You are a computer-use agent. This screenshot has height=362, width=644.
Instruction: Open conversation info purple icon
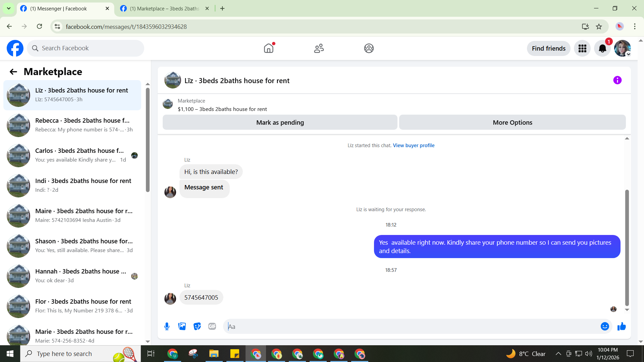point(617,80)
